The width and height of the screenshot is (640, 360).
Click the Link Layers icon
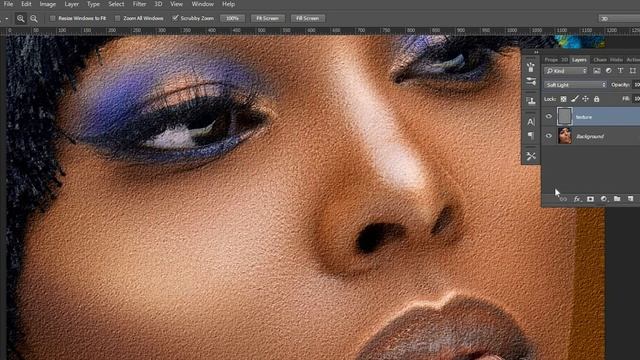click(x=564, y=199)
